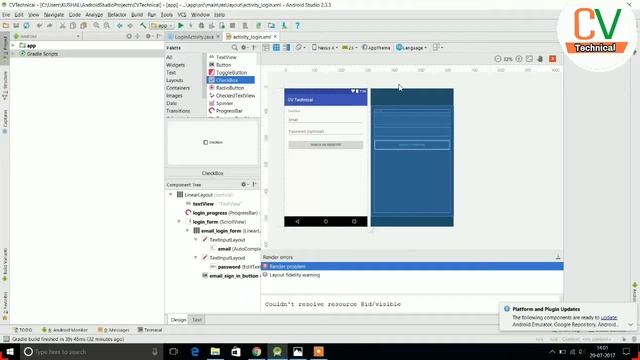The width and height of the screenshot is (640, 360).
Task: Click the Debug app bug icon
Action: tap(201, 25)
